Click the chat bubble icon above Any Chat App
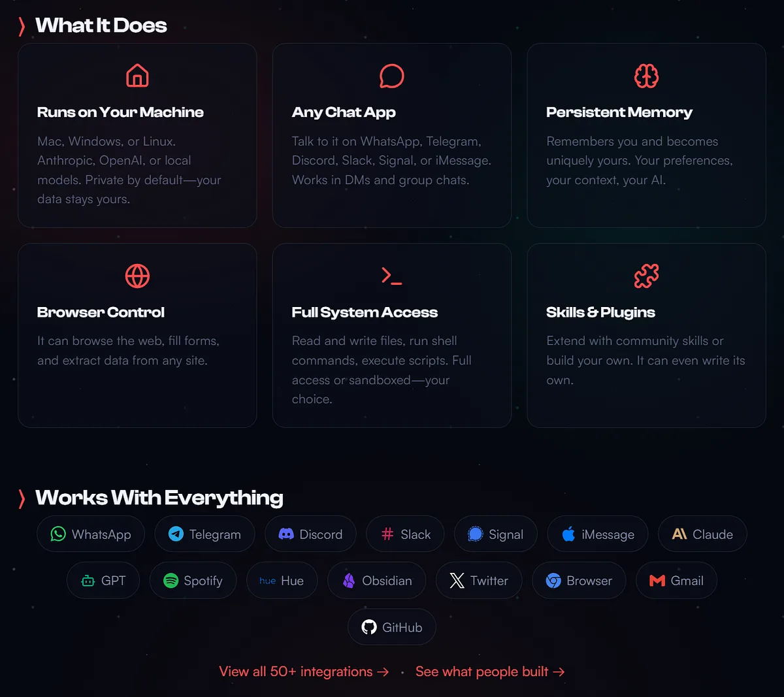This screenshot has height=697, width=784. pyautogui.click(x=391, y=76)
